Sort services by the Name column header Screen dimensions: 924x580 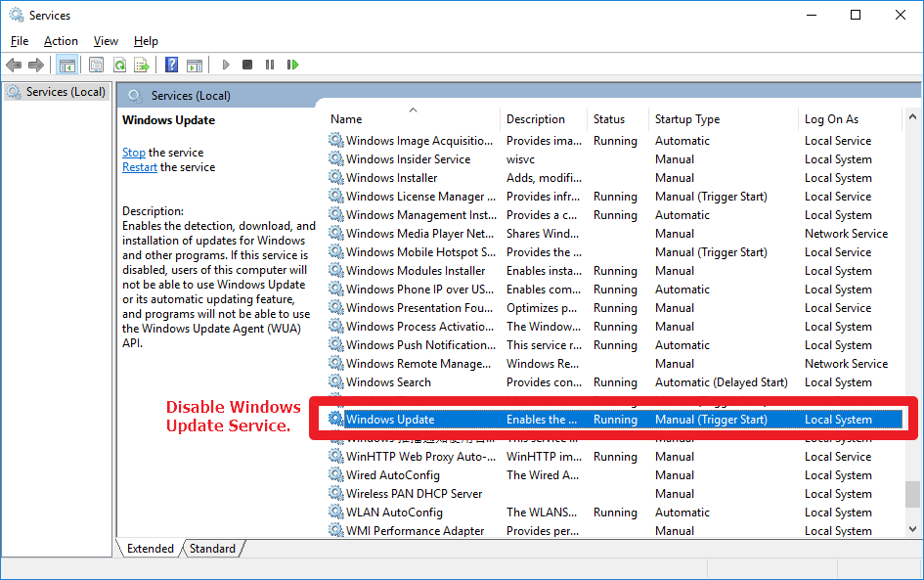(x=346, y=119)
